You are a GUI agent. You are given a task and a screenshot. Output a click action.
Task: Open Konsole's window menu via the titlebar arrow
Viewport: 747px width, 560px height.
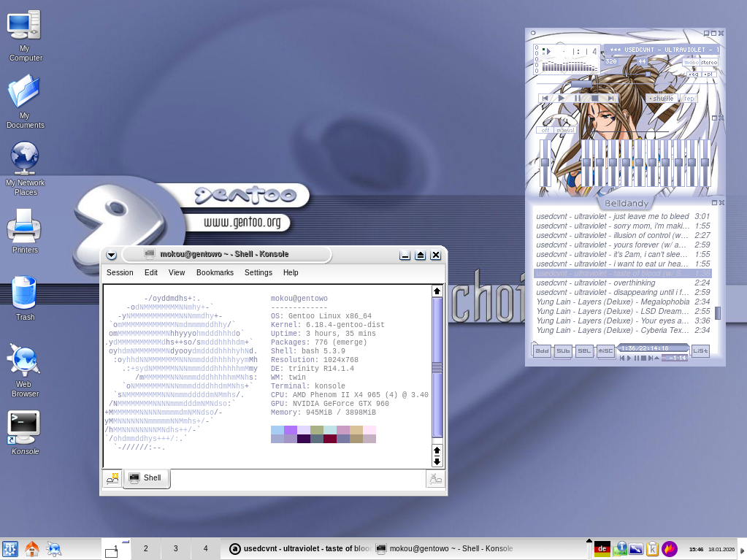(110, 255)
